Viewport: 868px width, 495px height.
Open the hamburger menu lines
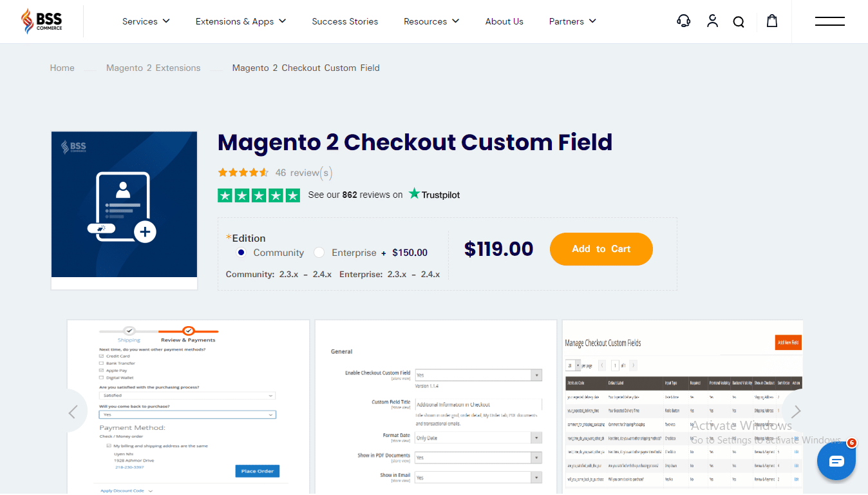click(830, 21)
